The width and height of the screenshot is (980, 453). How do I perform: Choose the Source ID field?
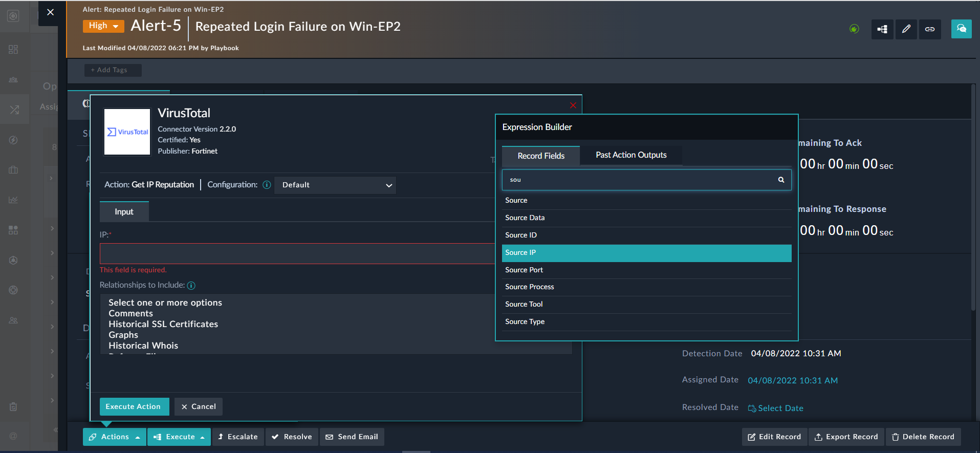[647, 235]
